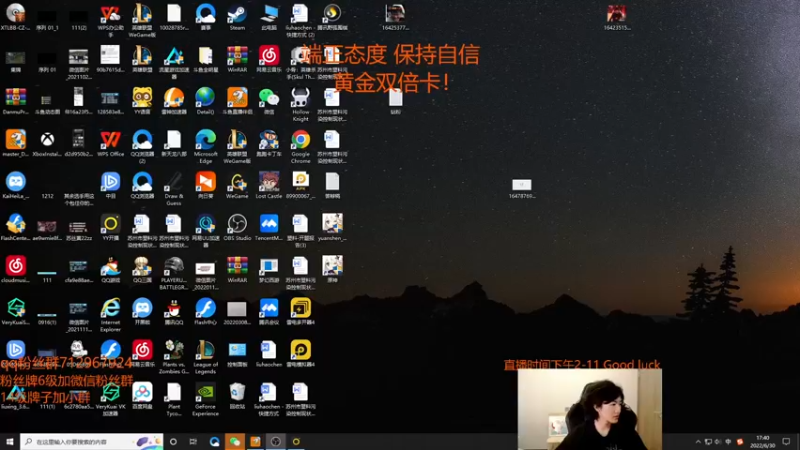The height and width of the screenshot is (450, 800).
Task: Open the GeForce Experience shortcut
Action: (206, 399)
